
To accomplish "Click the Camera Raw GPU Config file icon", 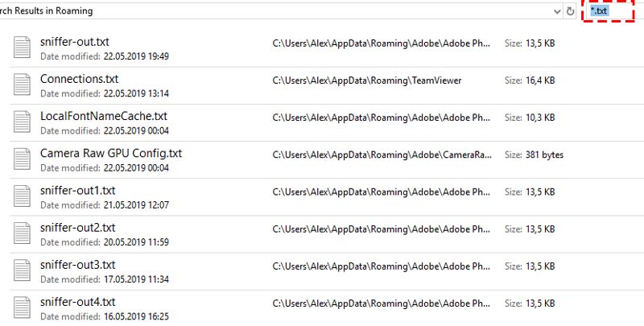I will click(x=22, y=159).
